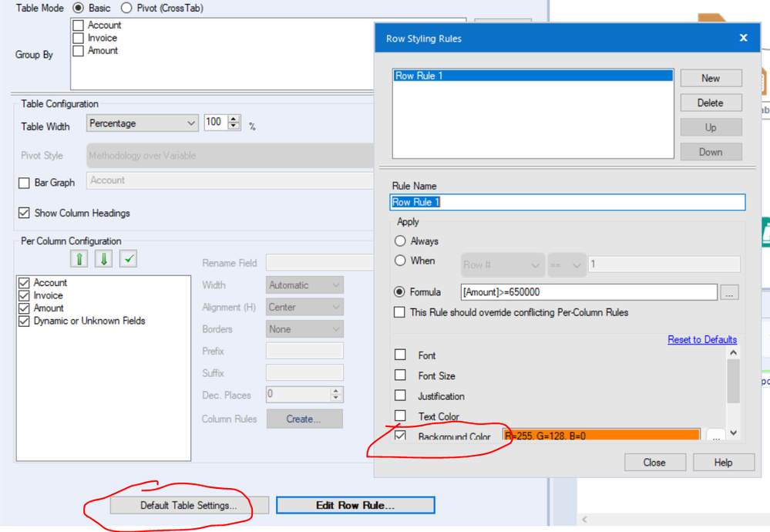The width and height of the screenshot is (770, 532).
Task: Click Edit Row Rule button
Action: click(355, 505)
